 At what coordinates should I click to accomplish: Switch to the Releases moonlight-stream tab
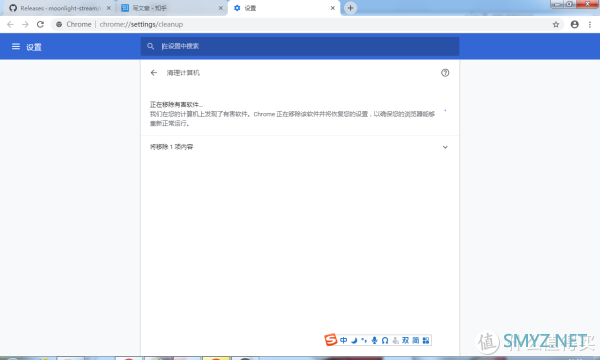(x=57, y=8)
